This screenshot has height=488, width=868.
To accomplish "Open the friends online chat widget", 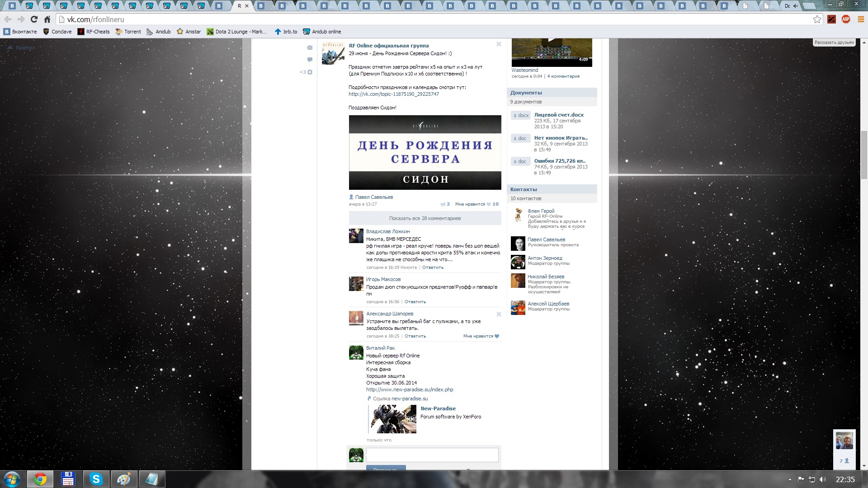I will pyautogui.click(x=844, y=450).
